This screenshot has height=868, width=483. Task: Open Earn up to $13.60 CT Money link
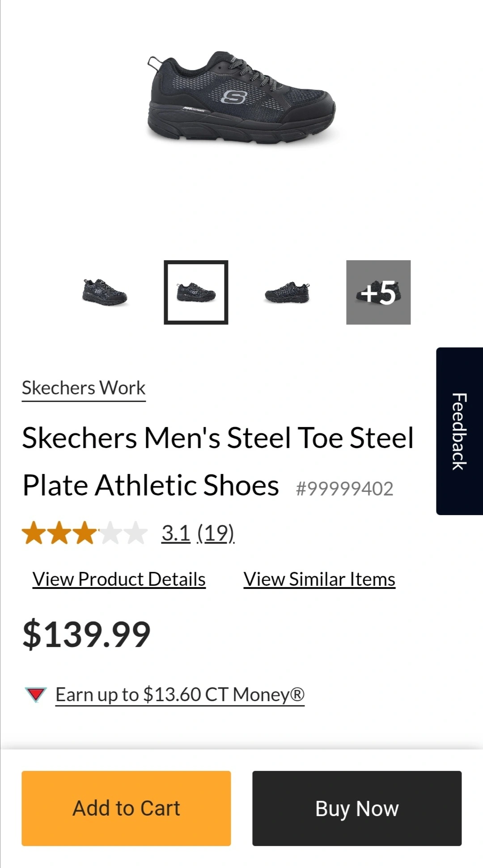[x=180, y=695]
